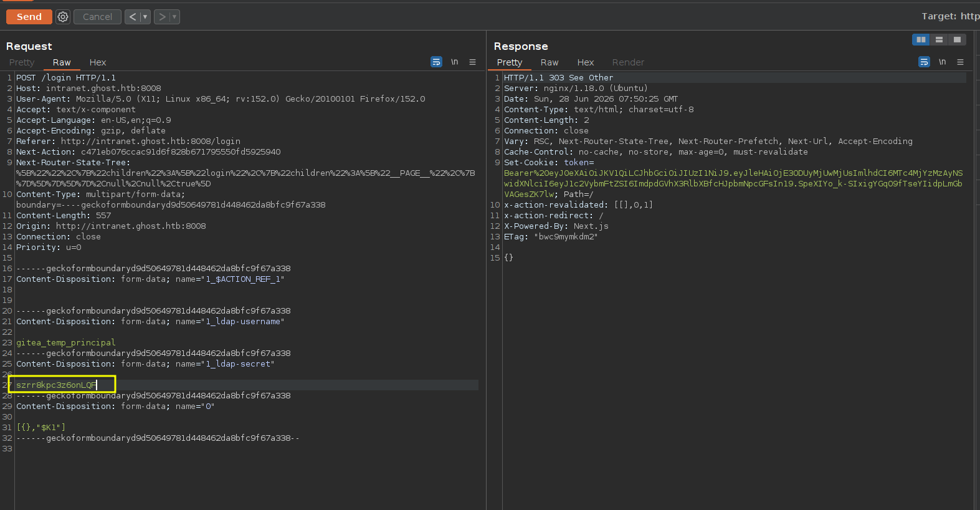Open the Request panel hamburger menu
This screenshot has width=980, height=510.
tap(472, 62)
